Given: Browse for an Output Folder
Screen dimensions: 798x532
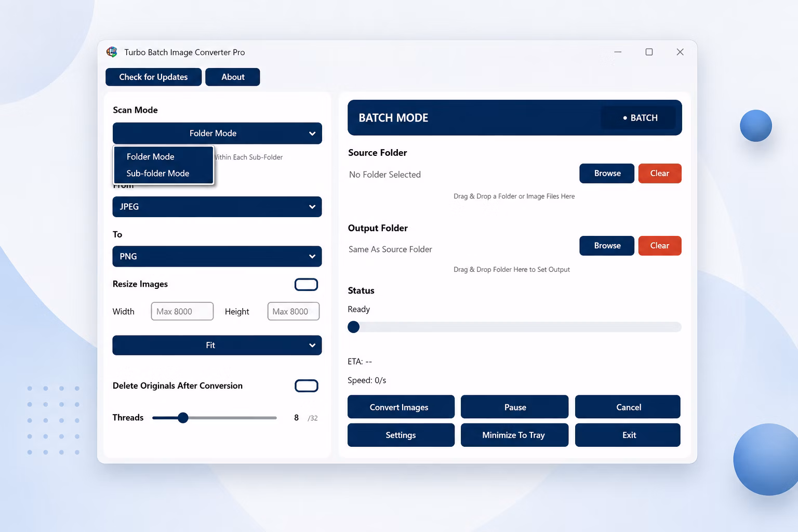Looking at the screenshot, I should point(607,246).
